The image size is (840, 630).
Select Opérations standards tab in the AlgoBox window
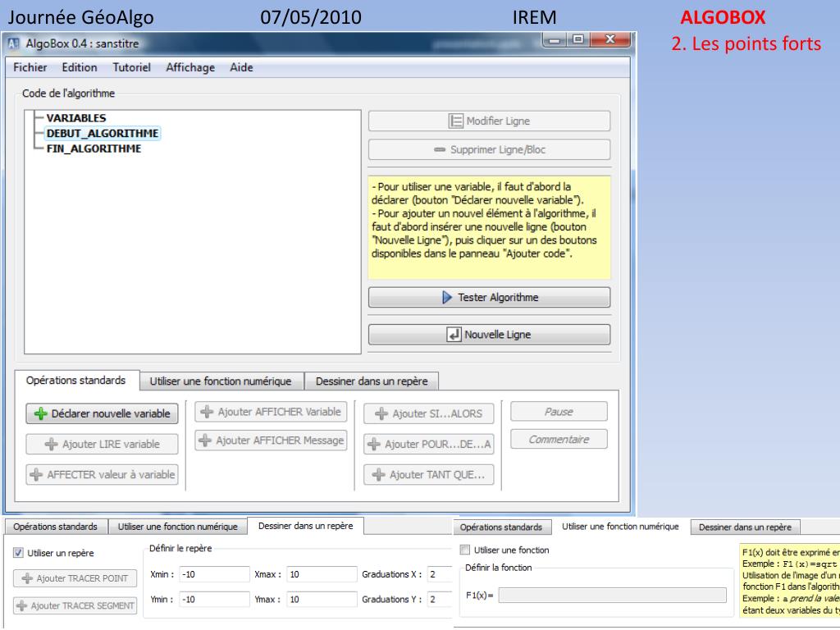(x=76, y=381)
